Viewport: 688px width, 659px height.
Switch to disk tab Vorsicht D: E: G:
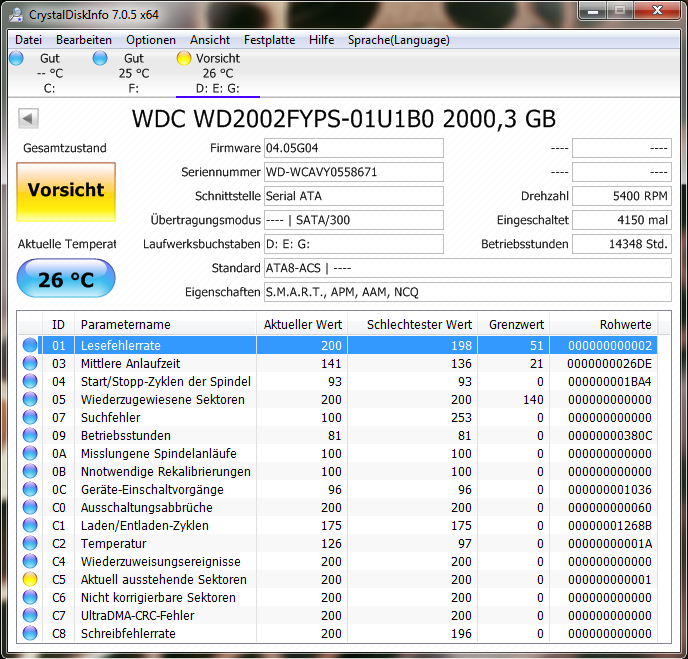[218, 73]
